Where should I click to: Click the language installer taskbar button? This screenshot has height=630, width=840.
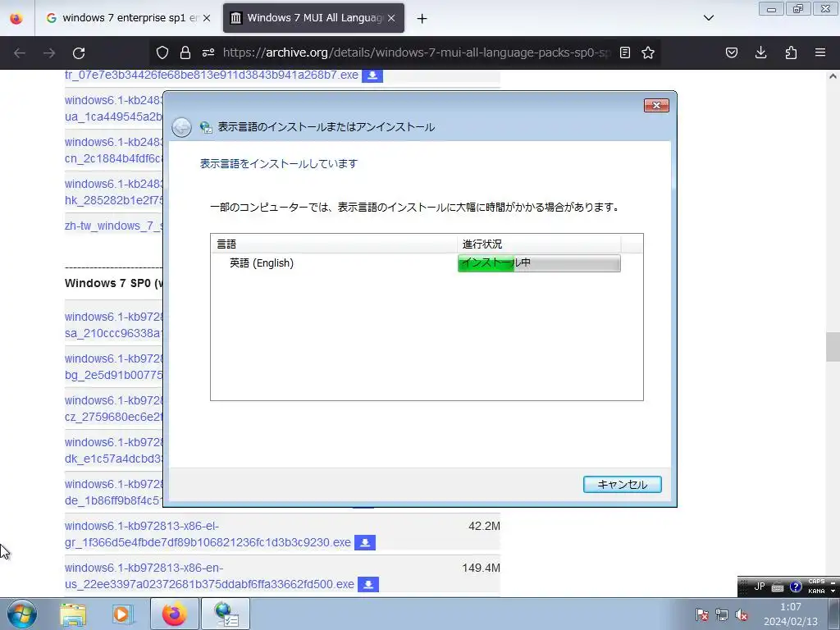226,614
